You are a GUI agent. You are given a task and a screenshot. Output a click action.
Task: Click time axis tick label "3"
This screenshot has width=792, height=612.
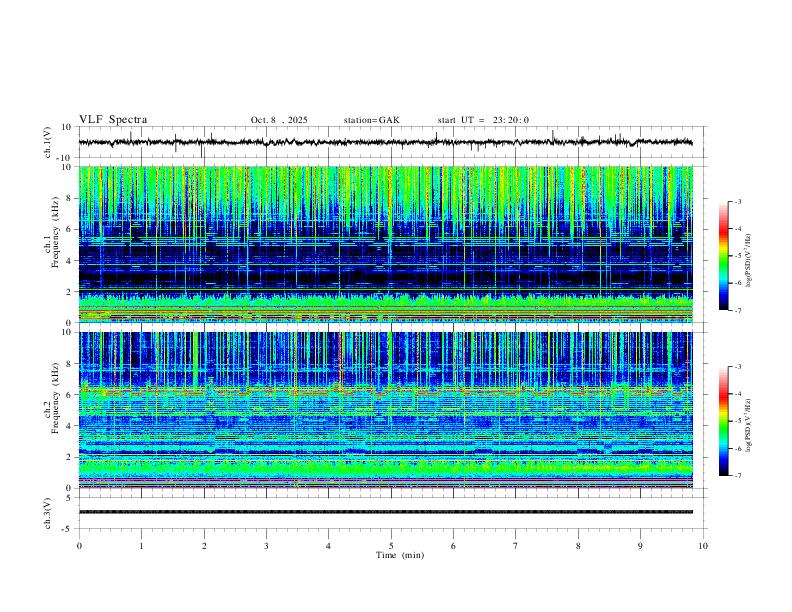click(x=266, y=546)
